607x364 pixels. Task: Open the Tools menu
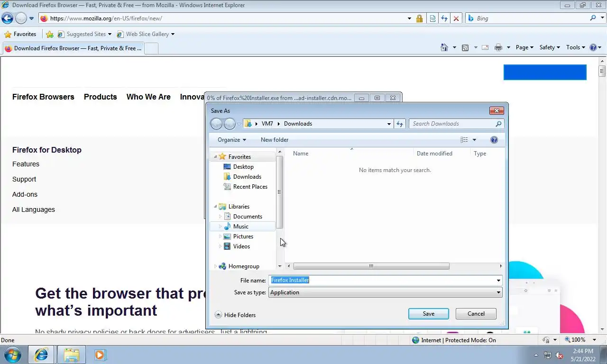(576, 47)
